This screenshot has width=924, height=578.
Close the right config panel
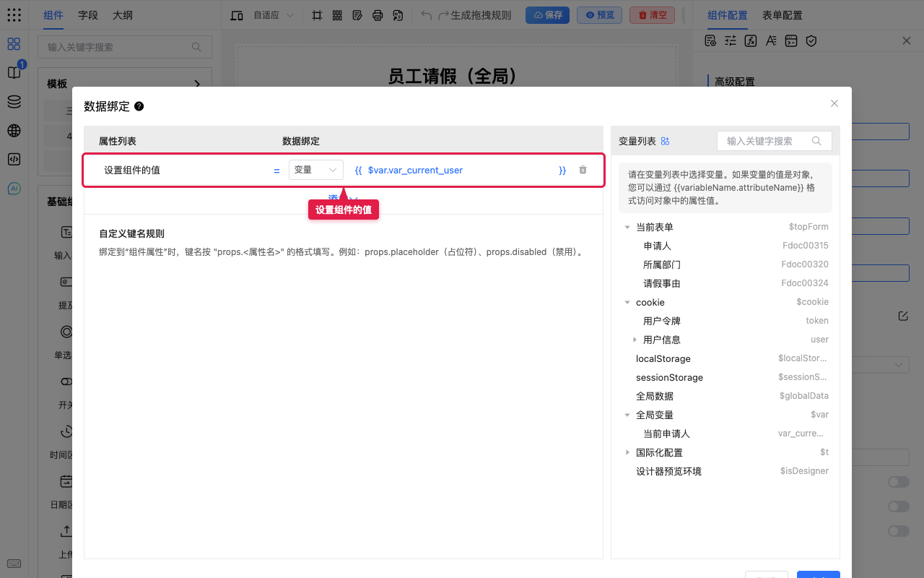907,40
